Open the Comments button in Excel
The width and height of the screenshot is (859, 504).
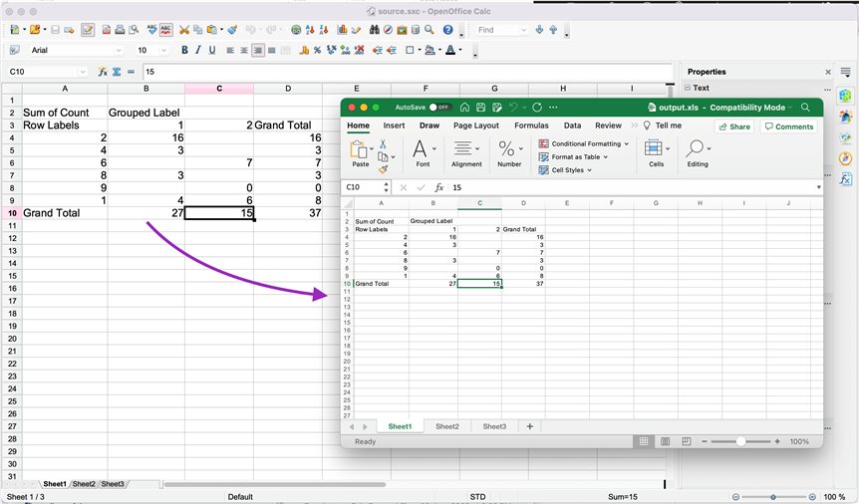click(x=788, y=126)
